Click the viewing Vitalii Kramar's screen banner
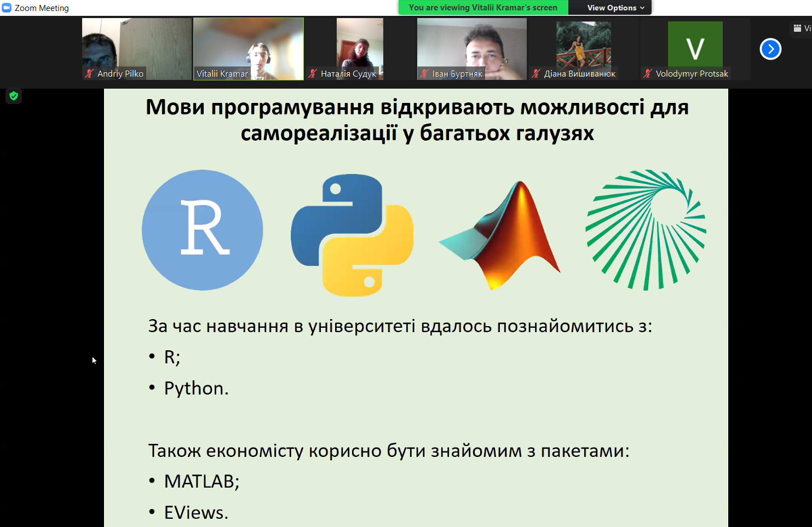The height and width of the screenshot is (527, 812). 483,8
